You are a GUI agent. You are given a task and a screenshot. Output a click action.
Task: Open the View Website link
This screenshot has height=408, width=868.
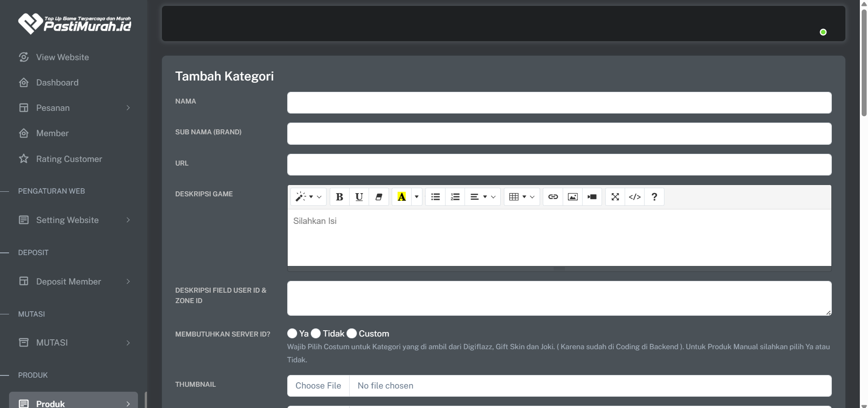coord(62,57)
